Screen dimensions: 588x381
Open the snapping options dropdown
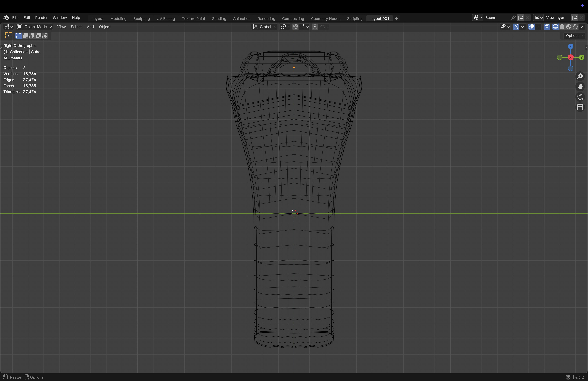click(304, 27)
